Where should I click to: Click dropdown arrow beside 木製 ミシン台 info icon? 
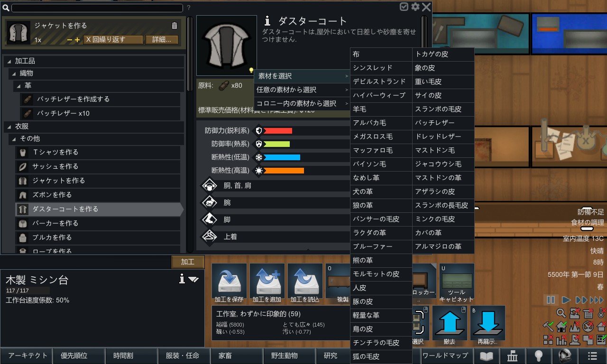pyautogui.click(x=193, y=280)
